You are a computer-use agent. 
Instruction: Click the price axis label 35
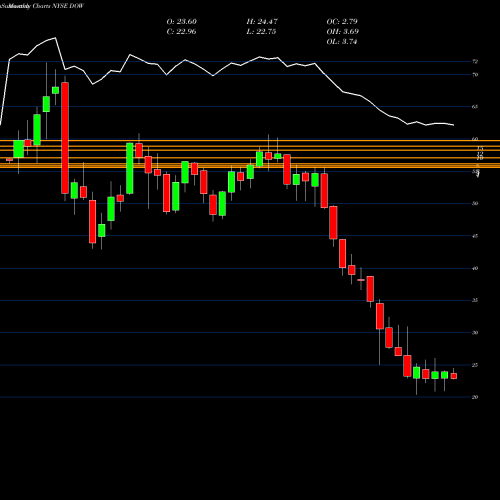[x=475, y=300]
